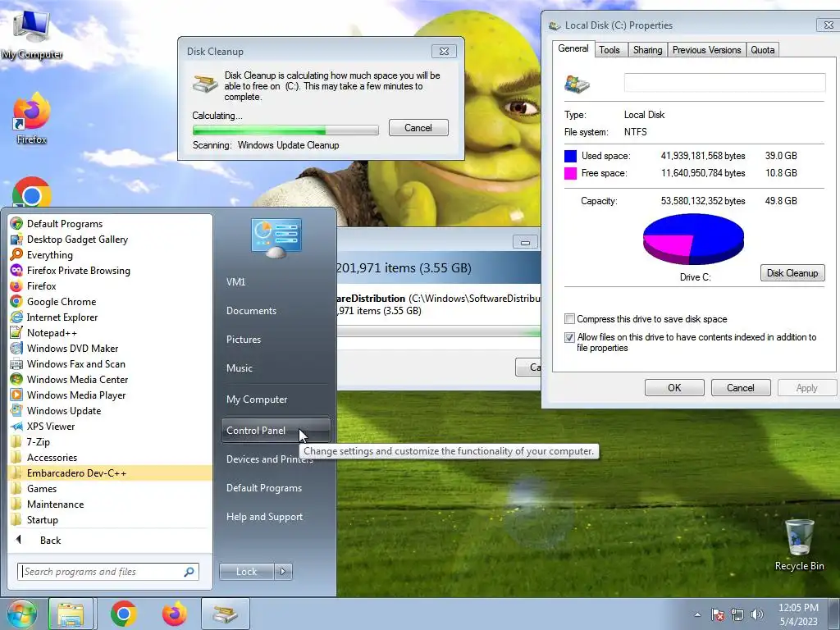Click OK in Local Disk Properties
840x630 pixels.
click(674, 387)
